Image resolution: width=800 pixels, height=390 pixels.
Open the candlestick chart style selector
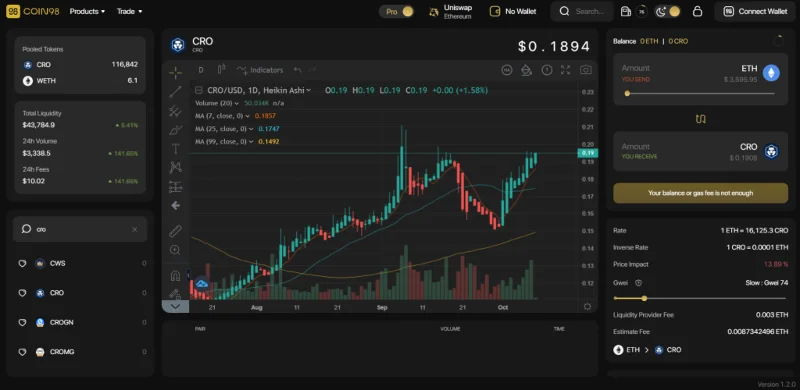221,70
